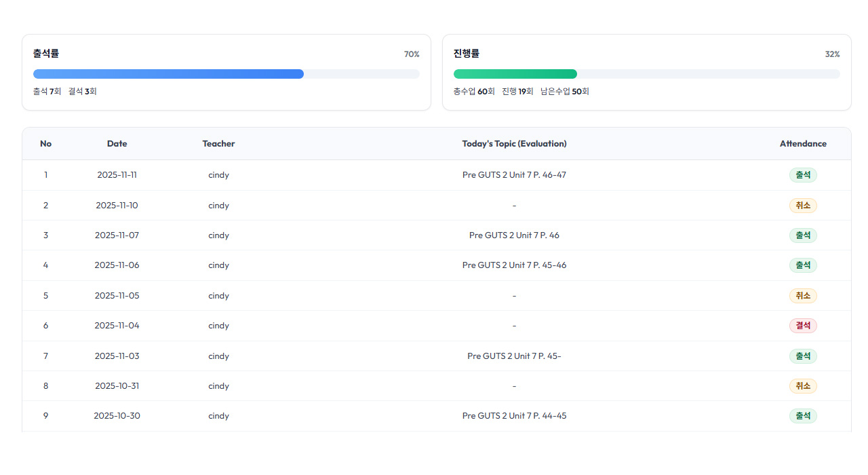Click the 32% progress percentage label

[832, 54]
